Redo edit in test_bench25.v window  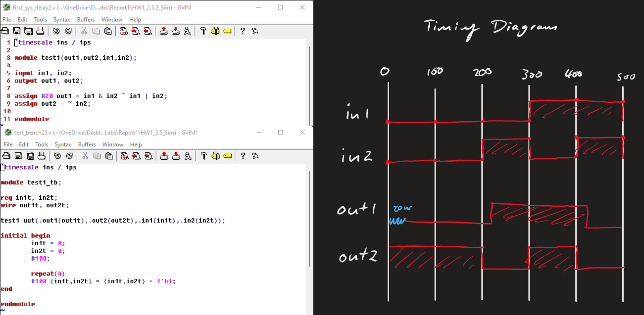[x=68, y=156]
